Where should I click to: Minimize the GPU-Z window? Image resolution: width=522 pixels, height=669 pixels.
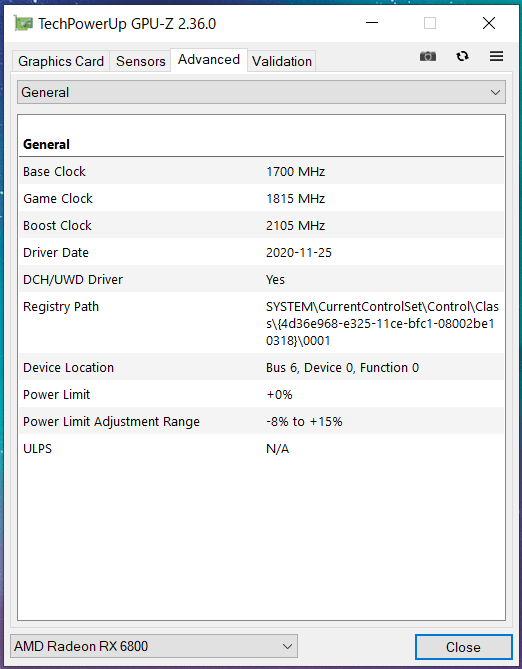click(x=372, y=23)
